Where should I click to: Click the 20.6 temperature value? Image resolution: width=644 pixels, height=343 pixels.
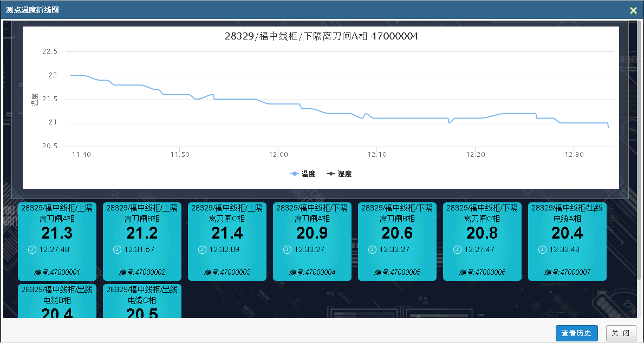point(397,233)
